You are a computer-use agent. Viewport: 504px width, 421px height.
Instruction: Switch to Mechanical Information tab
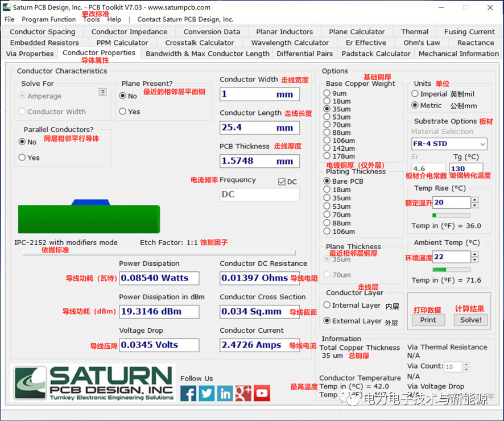(458, 53)
